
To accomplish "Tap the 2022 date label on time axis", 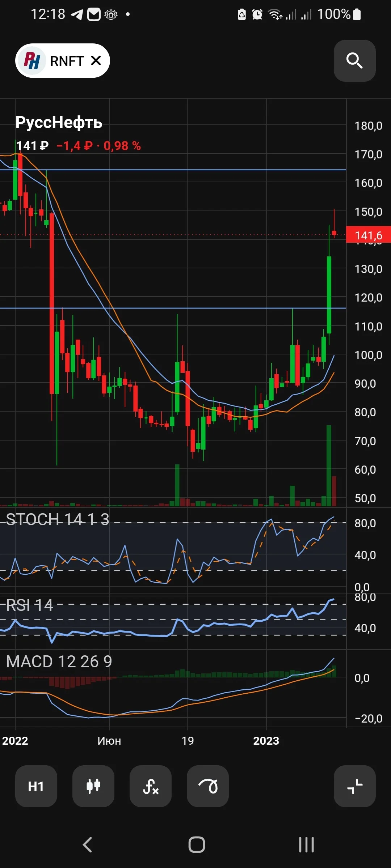I will [x=15, y=741].
